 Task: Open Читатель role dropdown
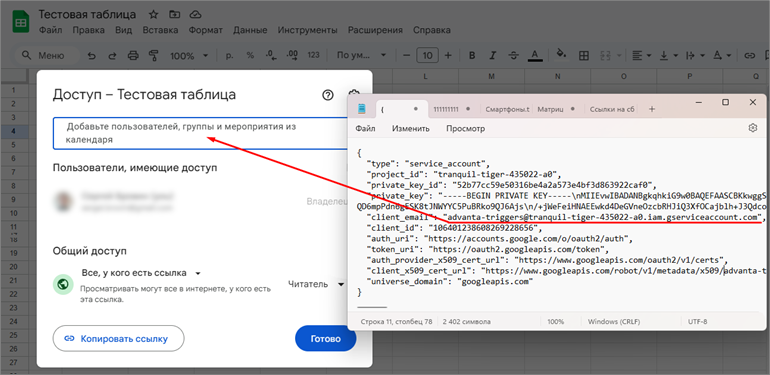(316, 284)
